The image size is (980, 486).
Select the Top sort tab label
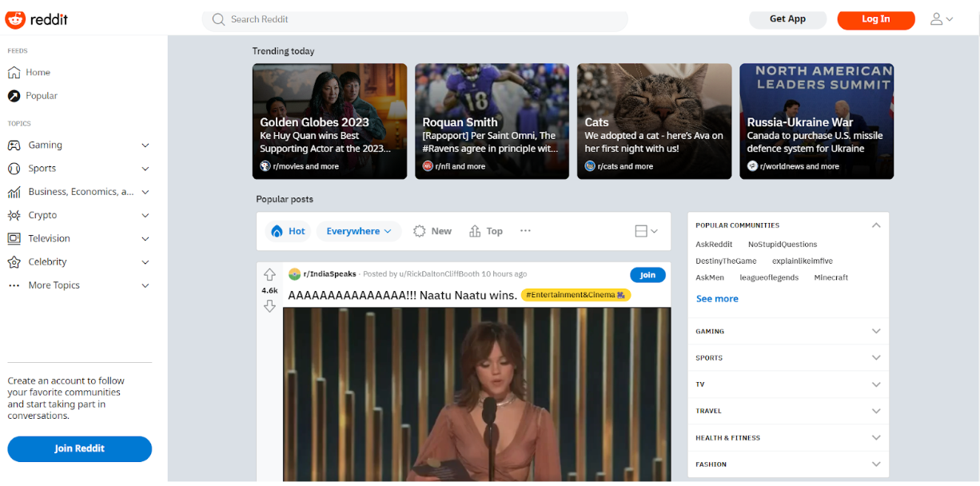(x=495, y=231)
